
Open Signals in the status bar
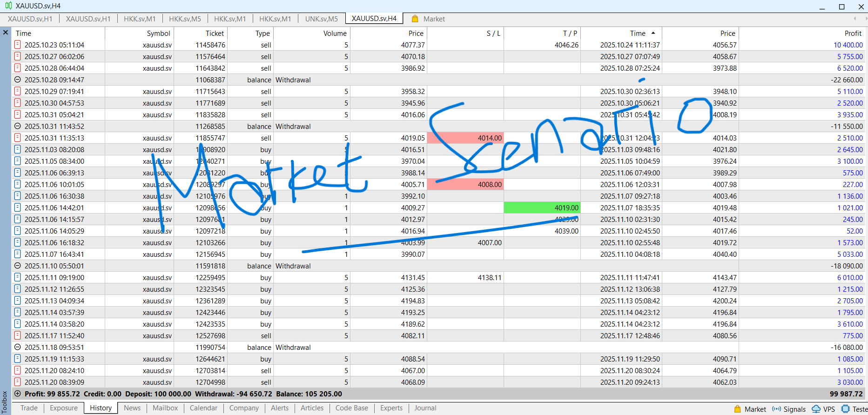point(789,409)
